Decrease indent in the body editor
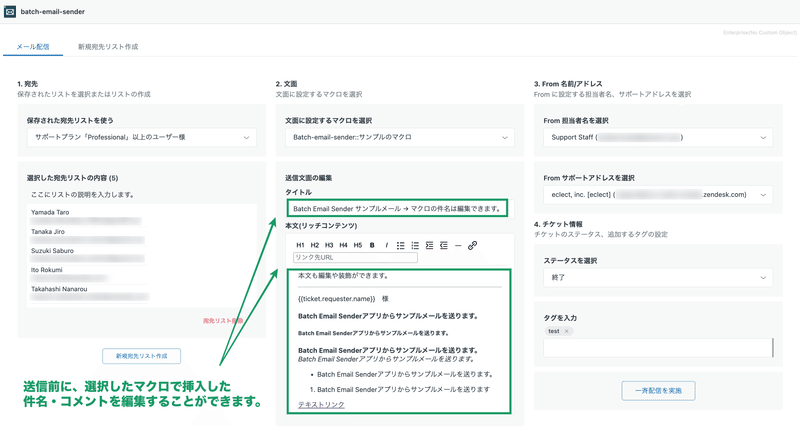800x426 pixels. [x=443, y=245]
